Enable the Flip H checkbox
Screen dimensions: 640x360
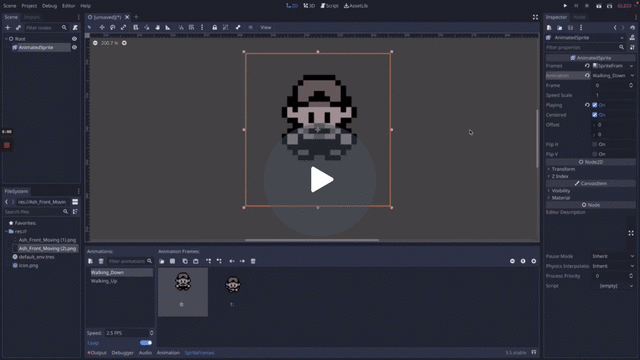click(x=595, y=144)
